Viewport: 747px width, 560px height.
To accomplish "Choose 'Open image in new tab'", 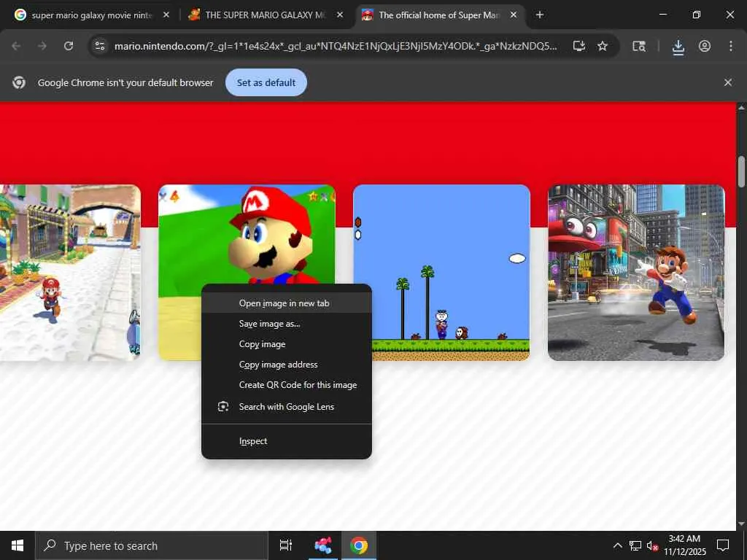I will [x=286, y=303].
